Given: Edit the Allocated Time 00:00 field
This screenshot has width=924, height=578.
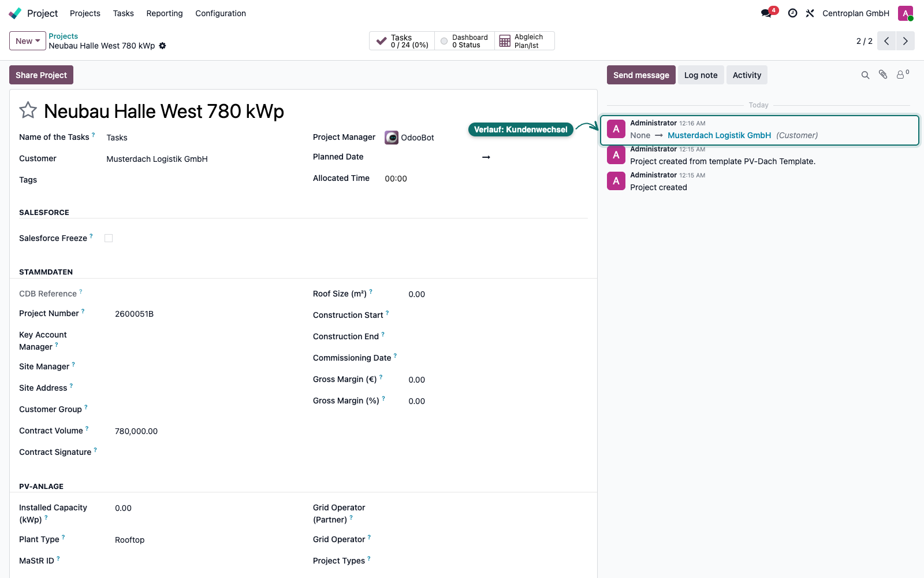Looking at the screenshot, I should pyautogui.click(x=396, y=179).
